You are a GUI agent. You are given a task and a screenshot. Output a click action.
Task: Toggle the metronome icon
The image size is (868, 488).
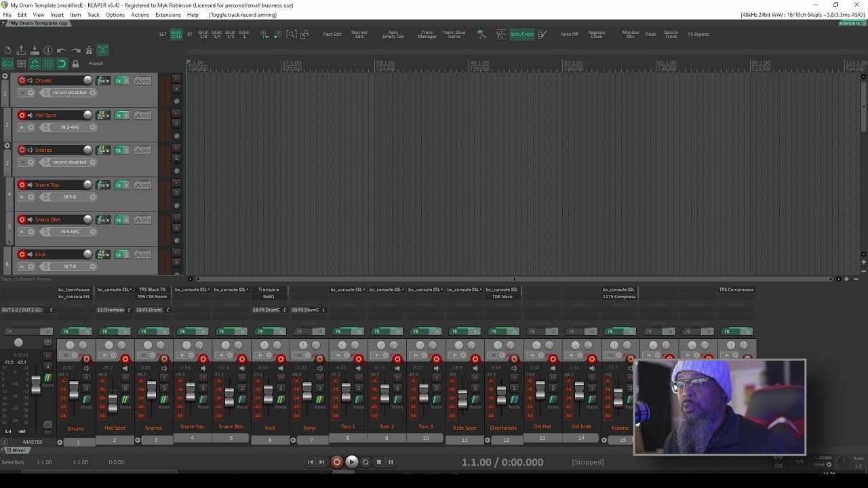89,50
